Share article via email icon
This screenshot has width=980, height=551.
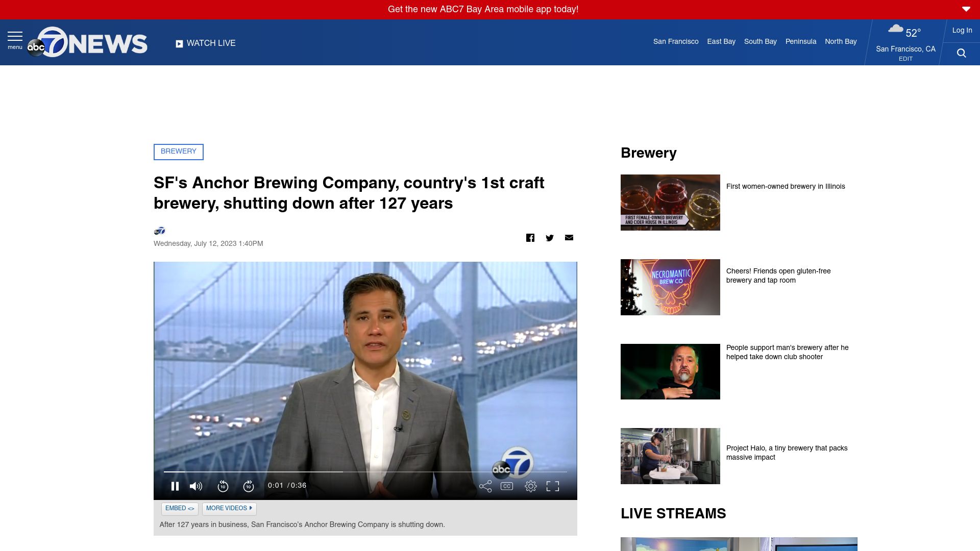[x=569, y=237]
